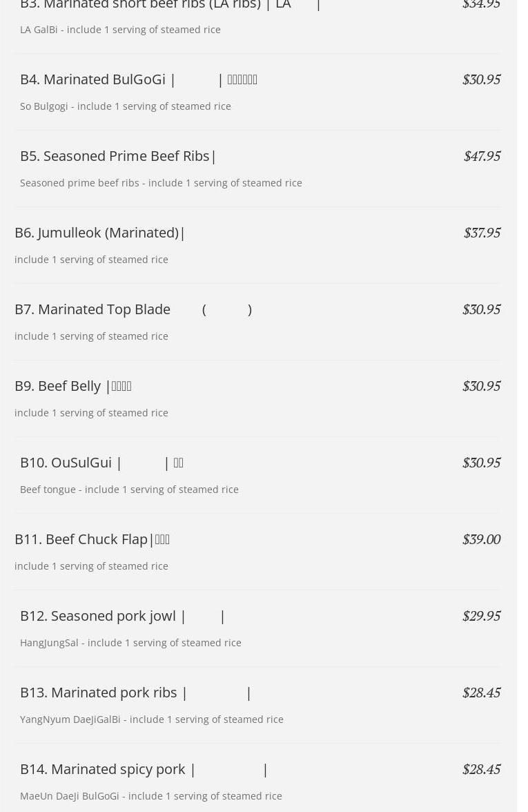Click the HangJungSal description text
The width and height of the screenshot is (528, 812).
tap(130, 643)
